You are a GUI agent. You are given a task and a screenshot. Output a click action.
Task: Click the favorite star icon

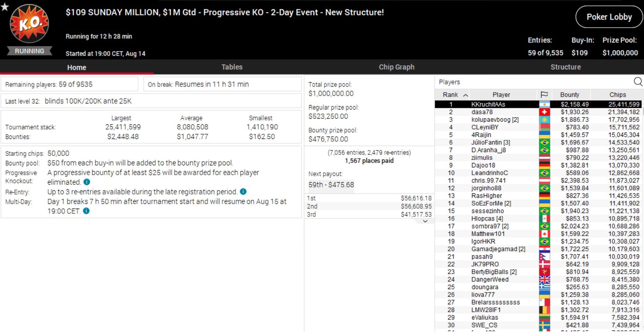[5, 6]
